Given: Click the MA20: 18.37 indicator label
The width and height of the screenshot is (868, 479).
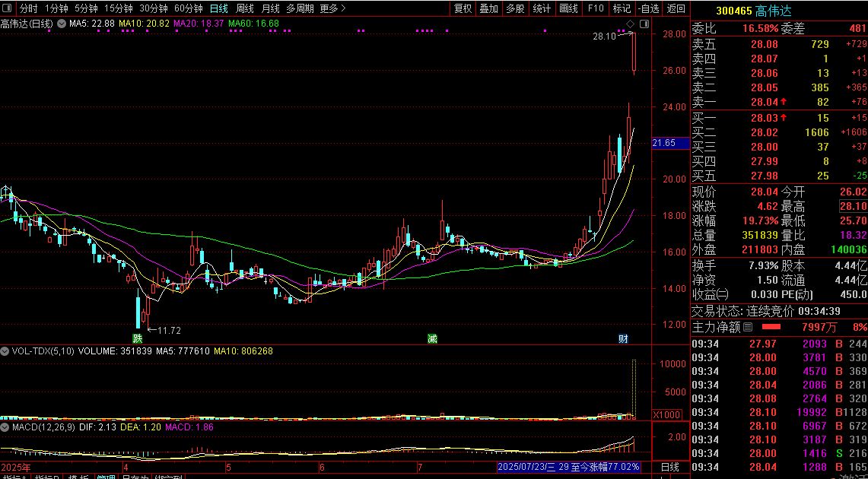Looking at the screenshot, I should [x=199, y=24].
